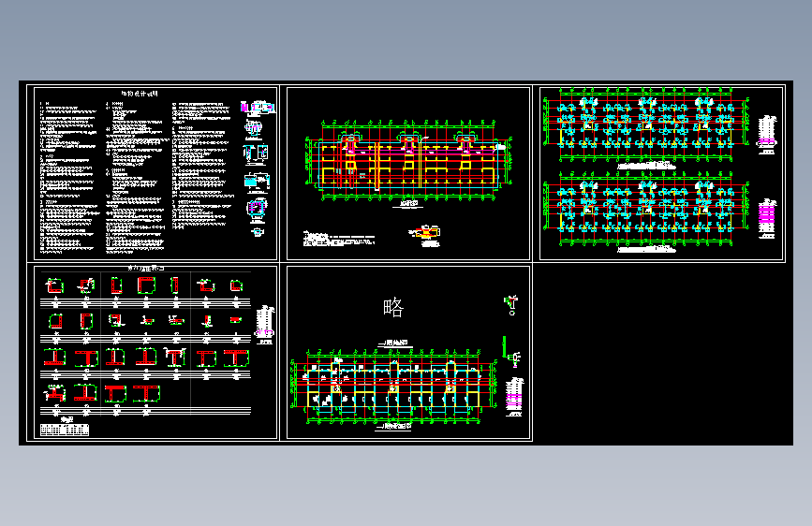The width and height of the screenshot is (812, 526).
Task: Click the story table beside the column detail rows
Action: coord(265,325)
